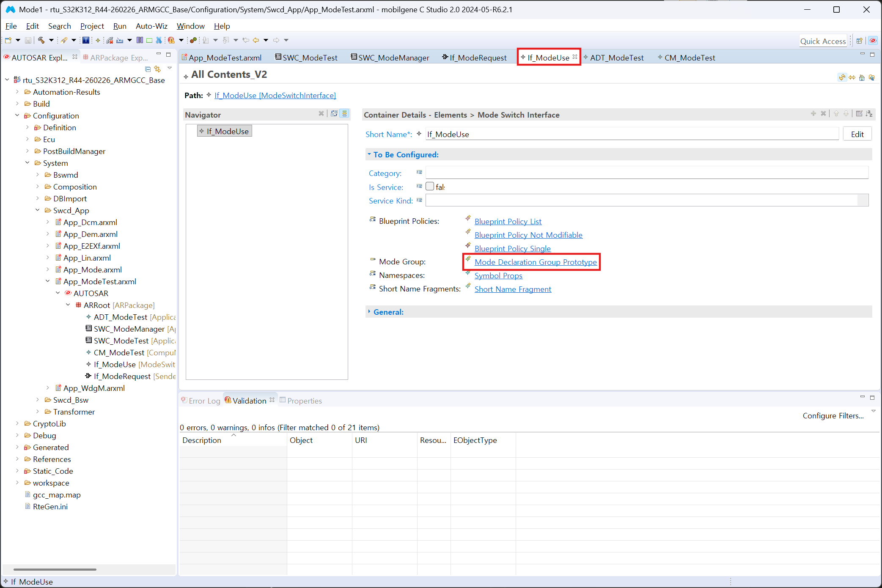Open the Auto-Wiz menu

click(151, 26)
